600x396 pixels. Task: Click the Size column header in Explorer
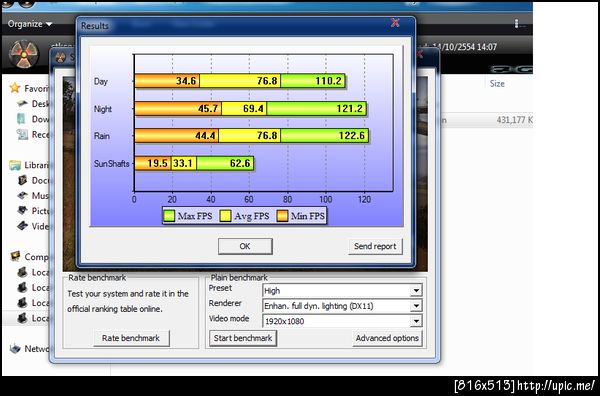pos(497,83)
